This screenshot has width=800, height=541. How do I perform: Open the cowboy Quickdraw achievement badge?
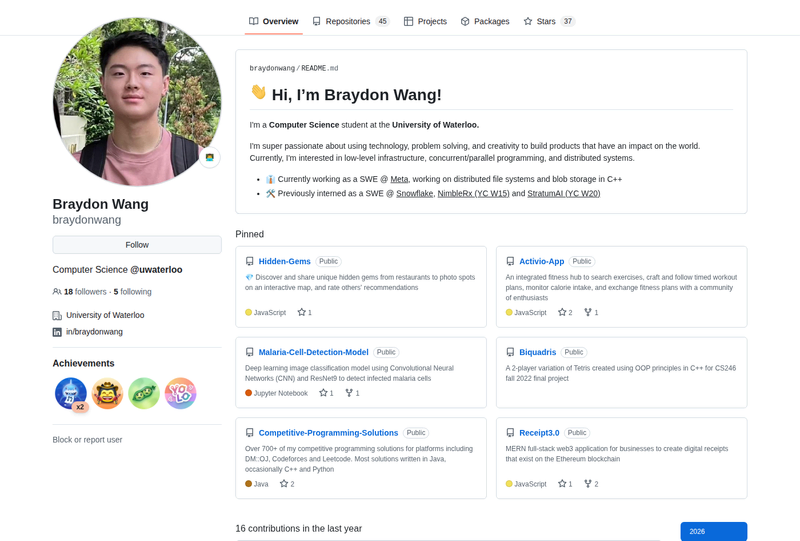coord(107,394)
